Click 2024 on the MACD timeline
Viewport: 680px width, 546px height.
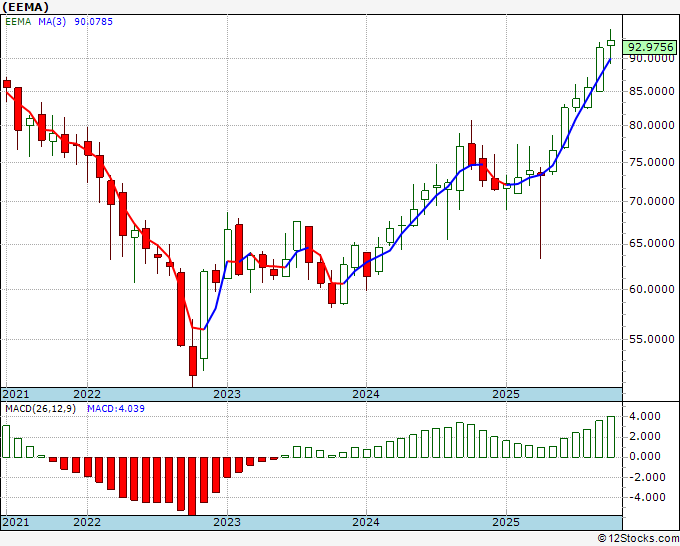(366, 522)
